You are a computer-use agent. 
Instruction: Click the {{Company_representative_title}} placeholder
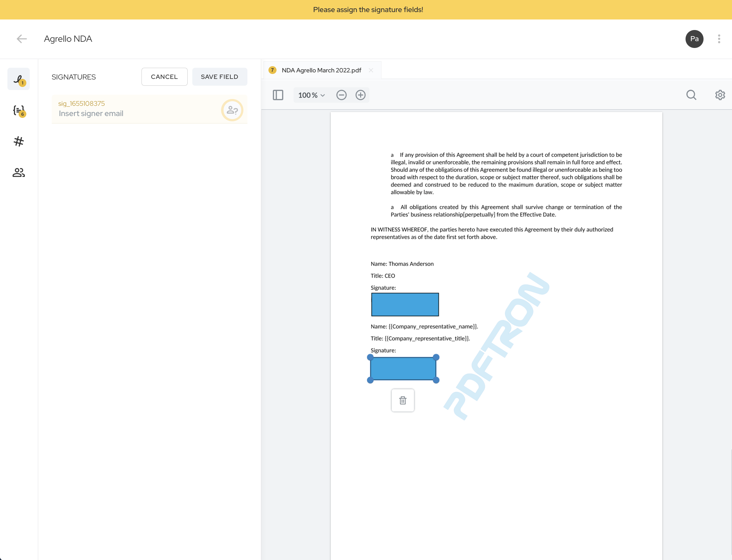click(x=426, y=338)
